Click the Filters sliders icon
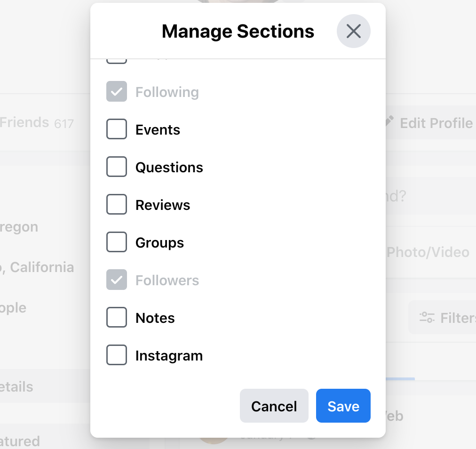The height and width of the screenshot is (449, 476). [427, 318]
